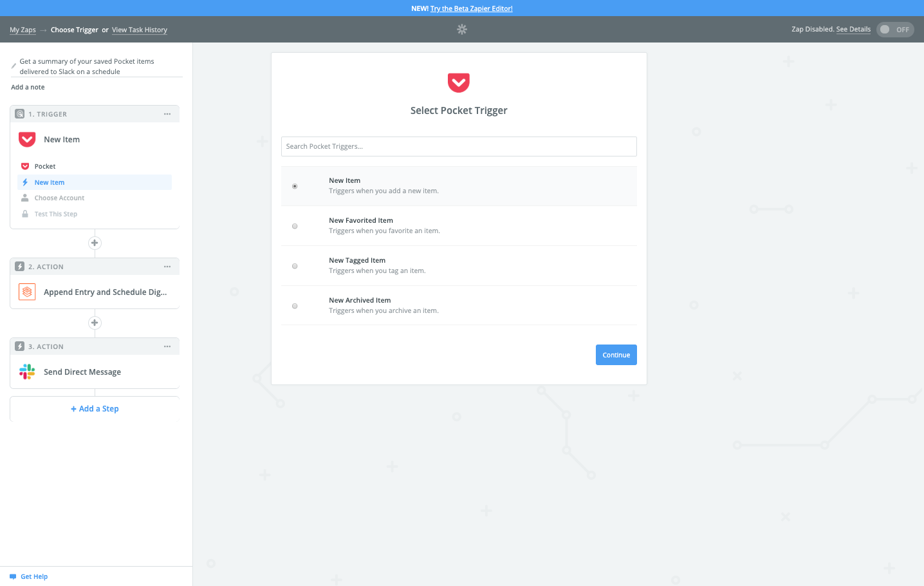Click the Continue button

coord(616,355)
